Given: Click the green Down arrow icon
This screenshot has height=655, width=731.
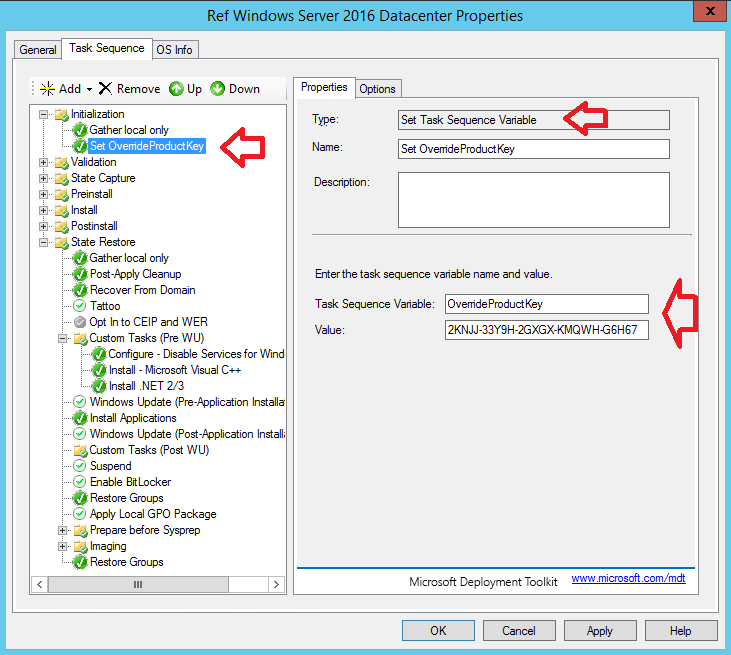Looking at the screenshot, I should pyautogui.click(x=218, y=89).
